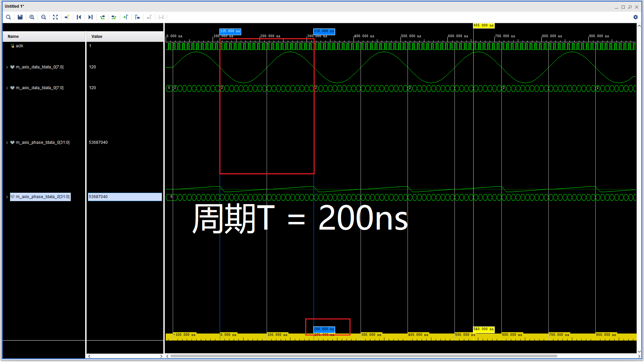
Task: Select the Untitled 1* waveform tab
Action: (14, 6)
